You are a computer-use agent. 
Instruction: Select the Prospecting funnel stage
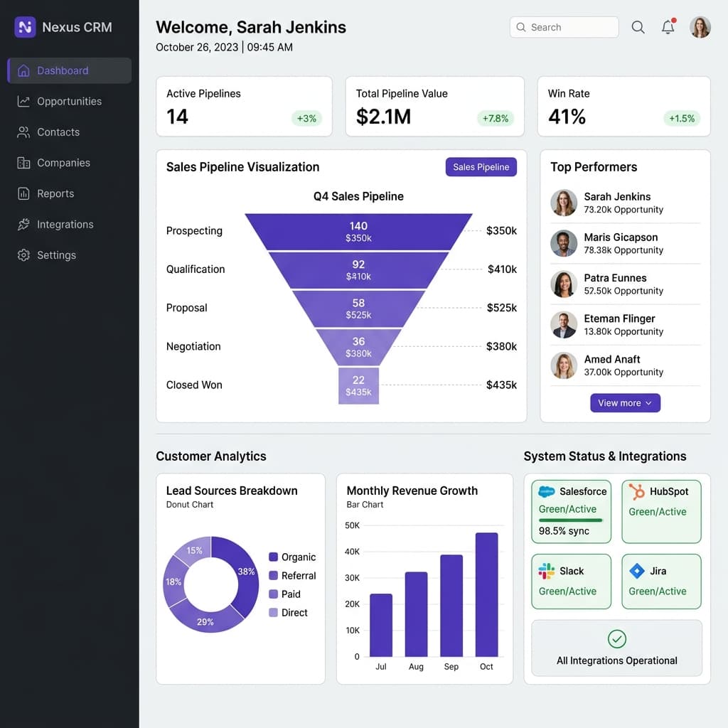(x=358, y=232)
